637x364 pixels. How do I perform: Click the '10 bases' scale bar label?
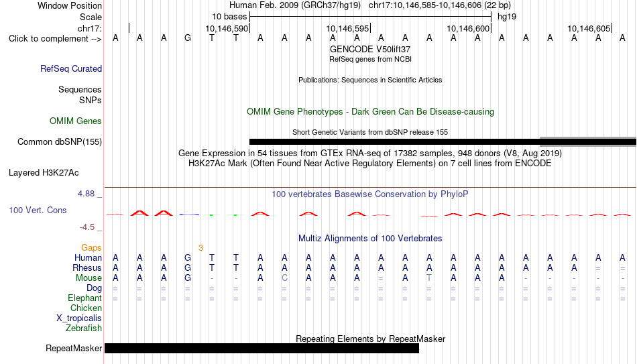[229, 17]
